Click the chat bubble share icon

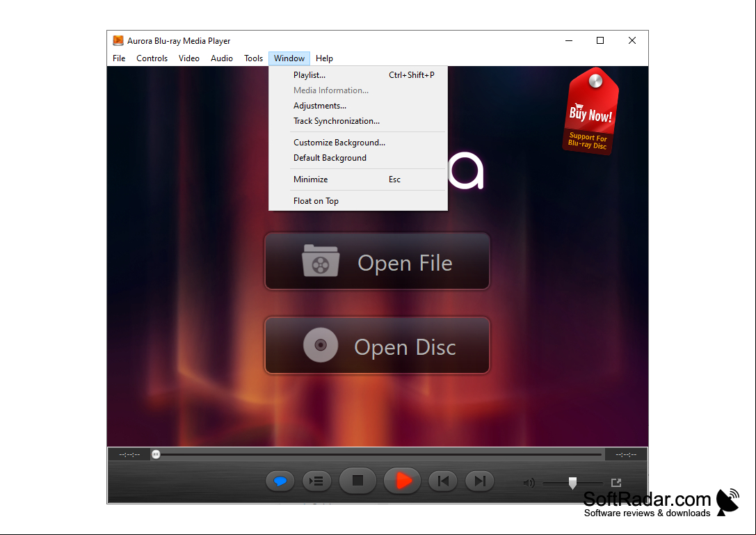280,481
